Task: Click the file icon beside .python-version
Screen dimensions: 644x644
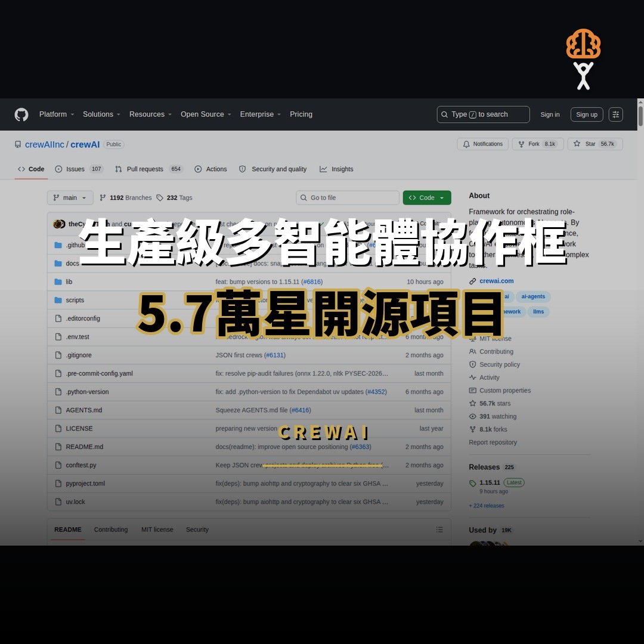Action: (x=58, y=392)
